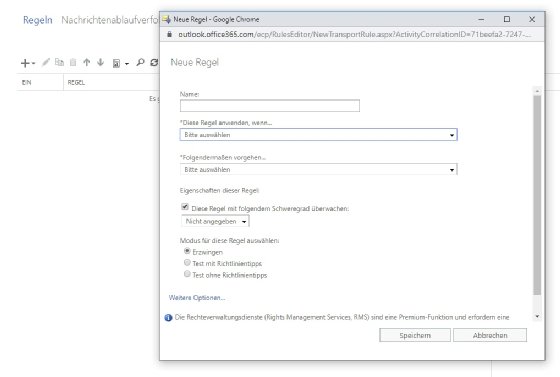Screen dimensions: 560x377
Task: Open the arrow beside the report icon
Action: click(127, 64)
